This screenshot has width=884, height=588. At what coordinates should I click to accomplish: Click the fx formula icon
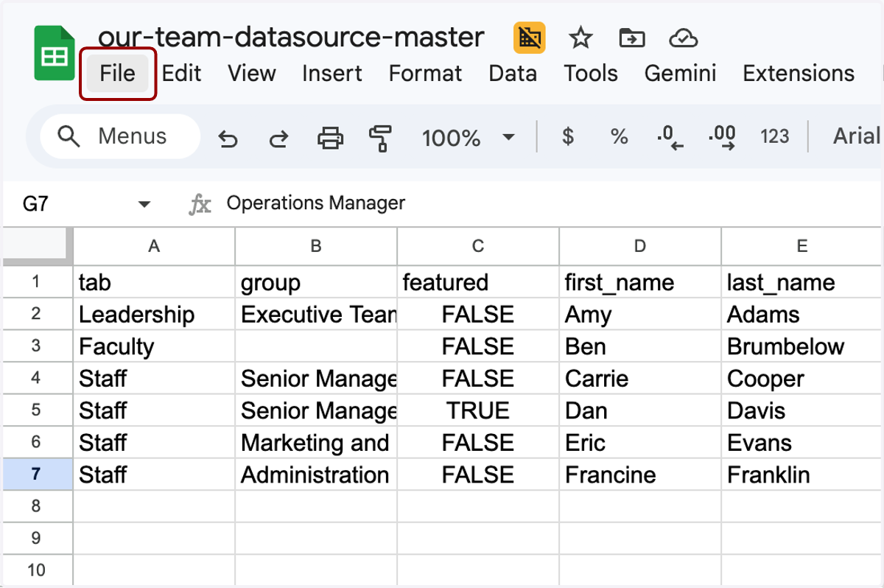pos(200,204)
